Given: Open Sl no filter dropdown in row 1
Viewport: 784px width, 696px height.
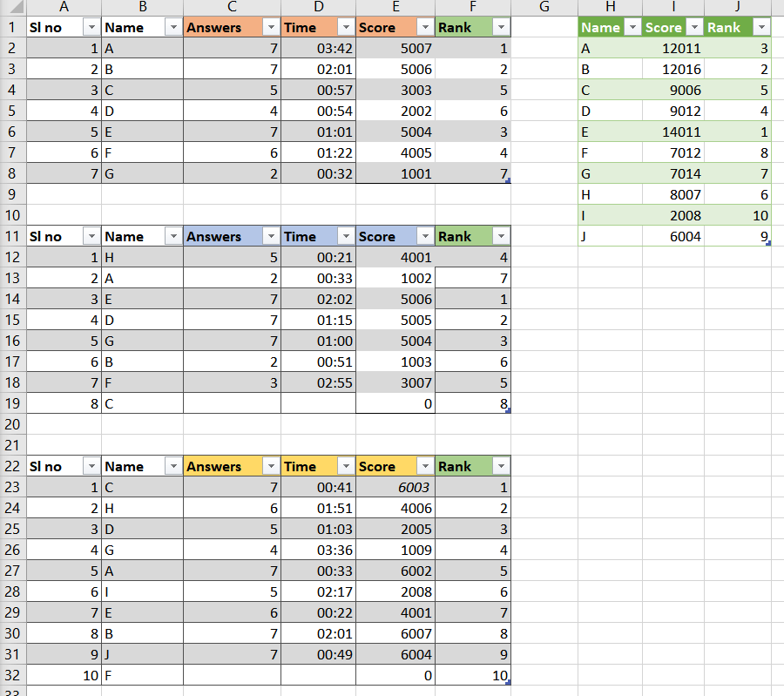Looking at the screenshot, I should coord(91,27).
